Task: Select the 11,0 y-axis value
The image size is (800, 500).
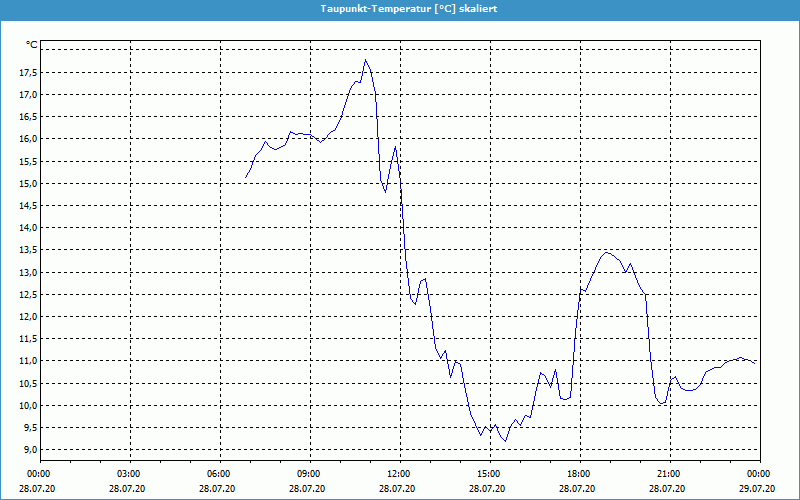Action: [28, 361]
